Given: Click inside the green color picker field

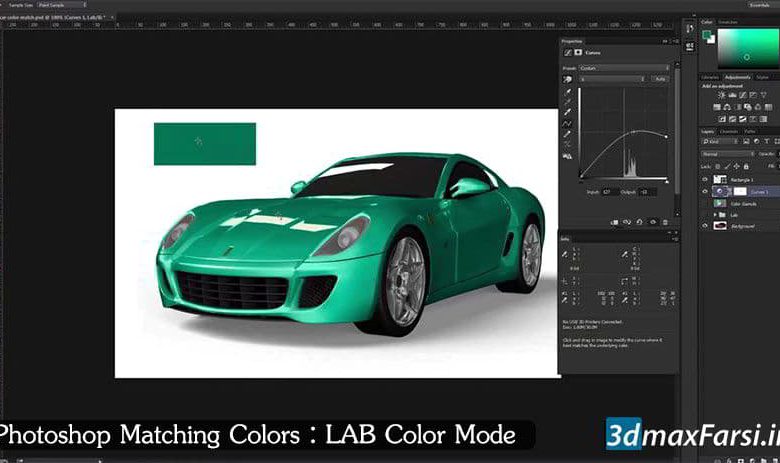Looking at the screenshot, I should (748, 48).
